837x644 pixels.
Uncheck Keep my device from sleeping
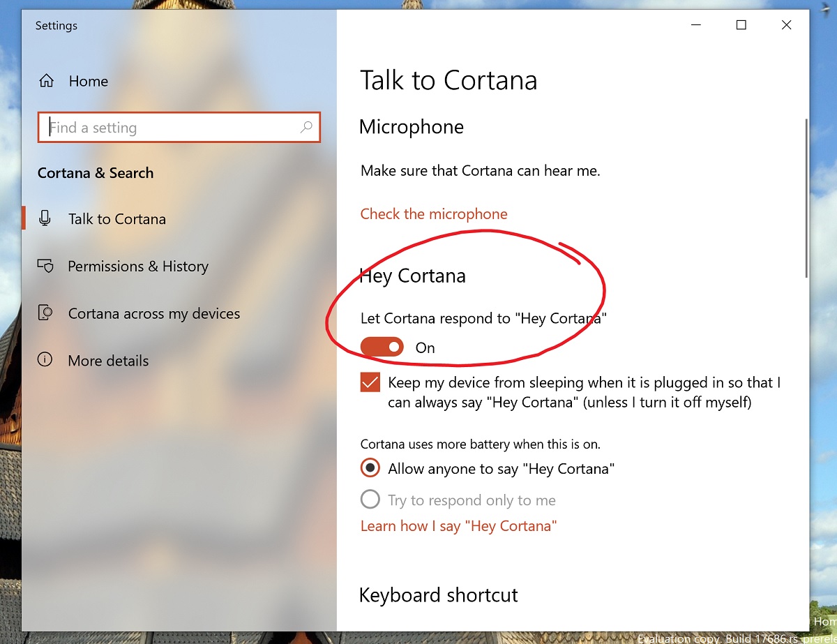pyautogui.click(x=370, y=382)
